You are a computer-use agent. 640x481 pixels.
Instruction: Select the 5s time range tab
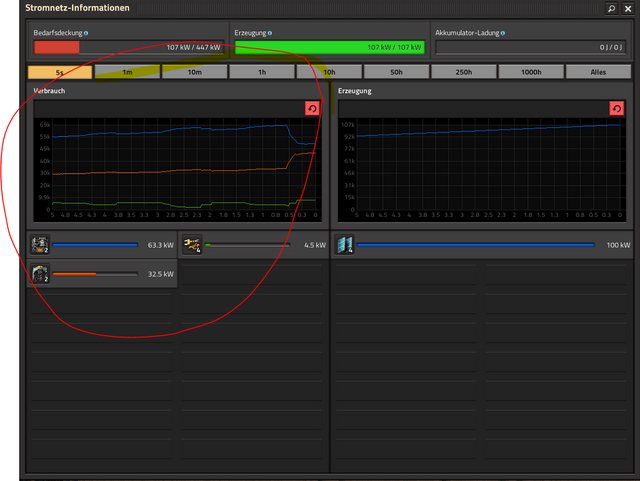(60, 72)
